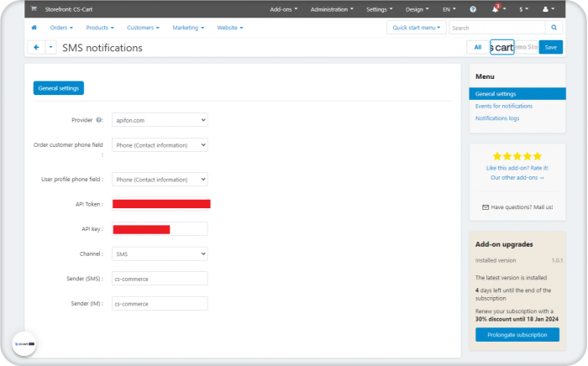Expand the Provider apifon.com dropdown

tap(160, 120)
